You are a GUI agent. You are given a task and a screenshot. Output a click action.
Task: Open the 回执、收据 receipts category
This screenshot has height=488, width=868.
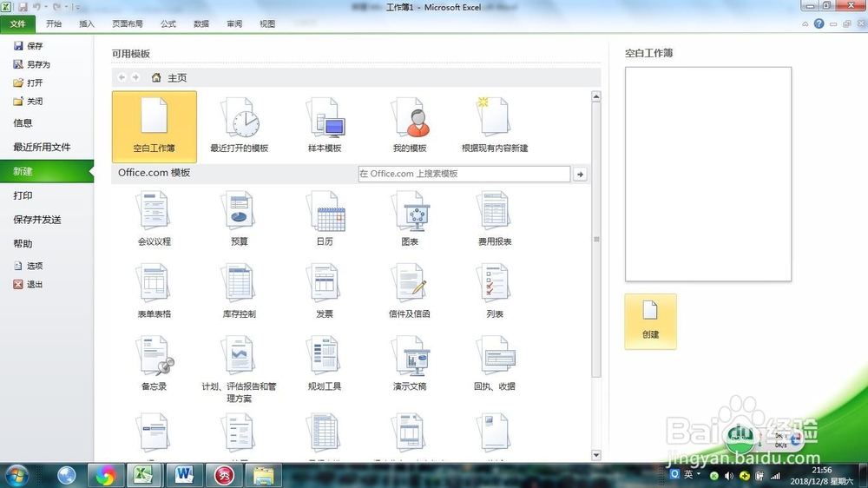click(495, 363)
